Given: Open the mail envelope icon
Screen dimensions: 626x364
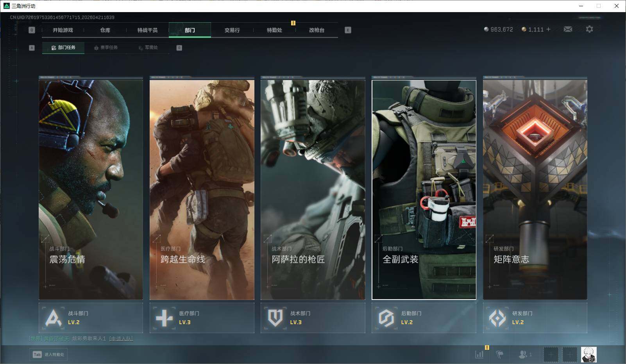Looking at the screenshot, I should tap(568, 29).
